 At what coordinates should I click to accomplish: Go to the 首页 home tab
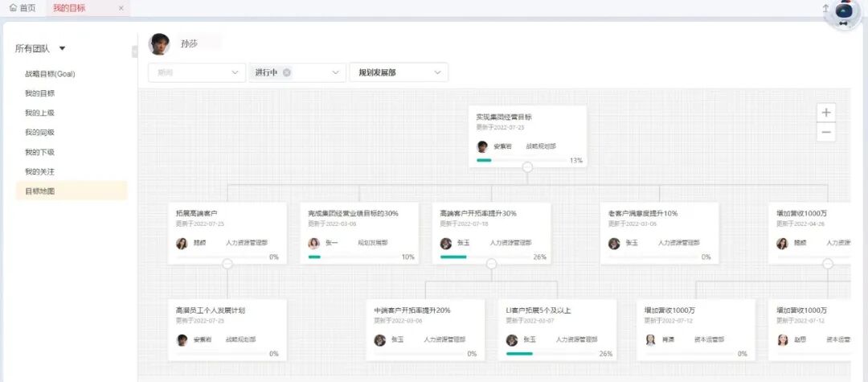point(23,8)
